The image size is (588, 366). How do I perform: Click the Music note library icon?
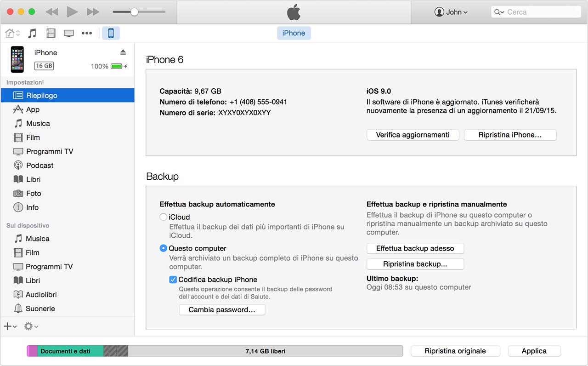click(32, 33)
